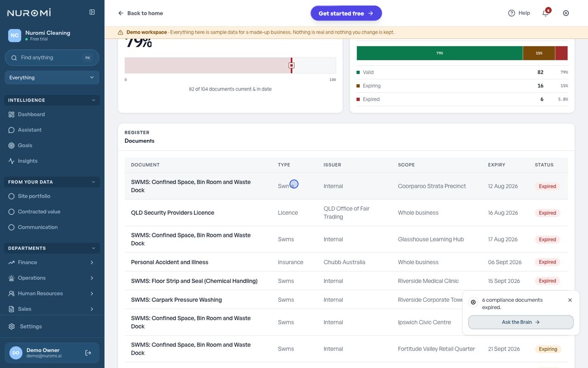Click the Status column header
Viewport: 588px width, 368px height.
coord(544,165)
